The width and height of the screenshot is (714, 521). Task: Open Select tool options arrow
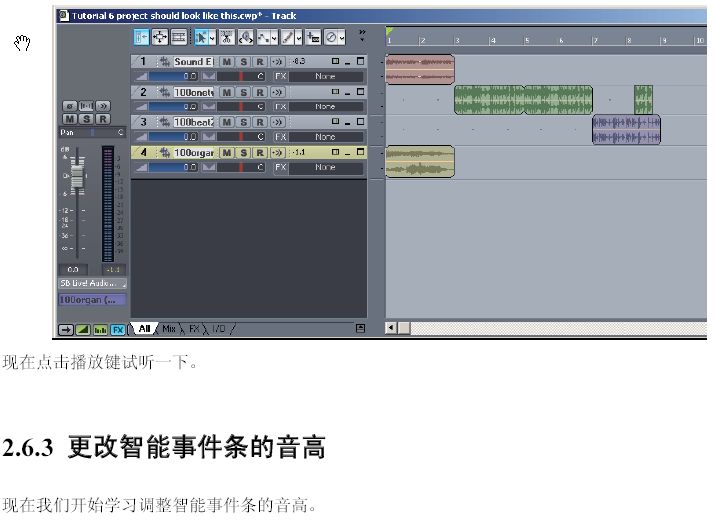tap(212, 37)
